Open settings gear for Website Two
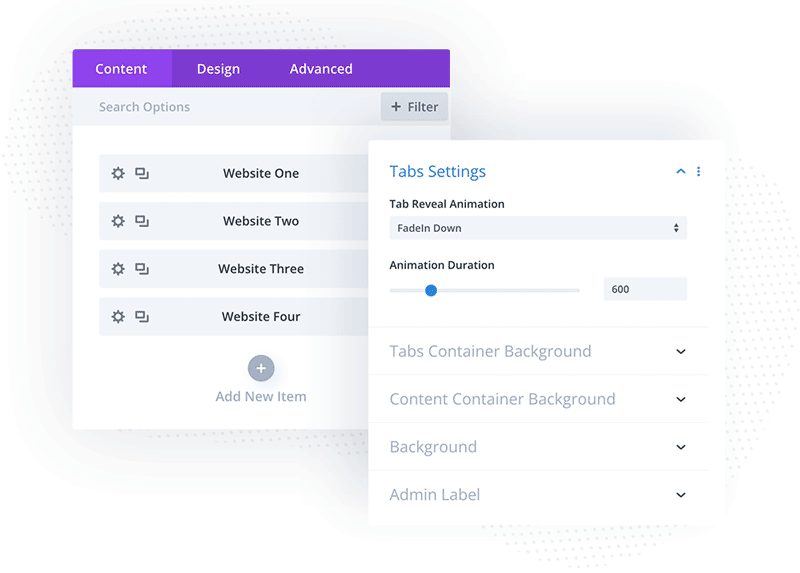This screenshot has width=800, height=573. tap(118, 221)
